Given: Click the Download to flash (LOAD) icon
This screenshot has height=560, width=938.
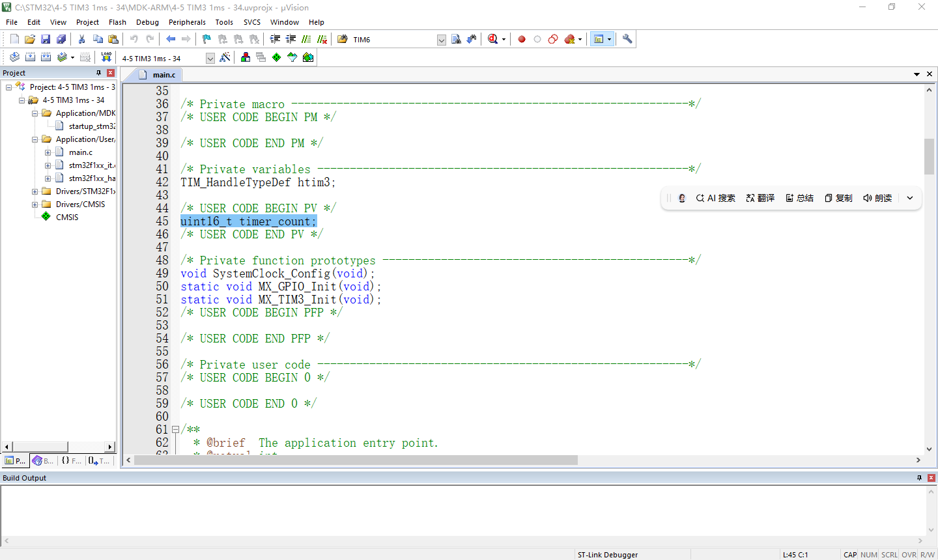Looking at the screenshot, I should (106, 57).
